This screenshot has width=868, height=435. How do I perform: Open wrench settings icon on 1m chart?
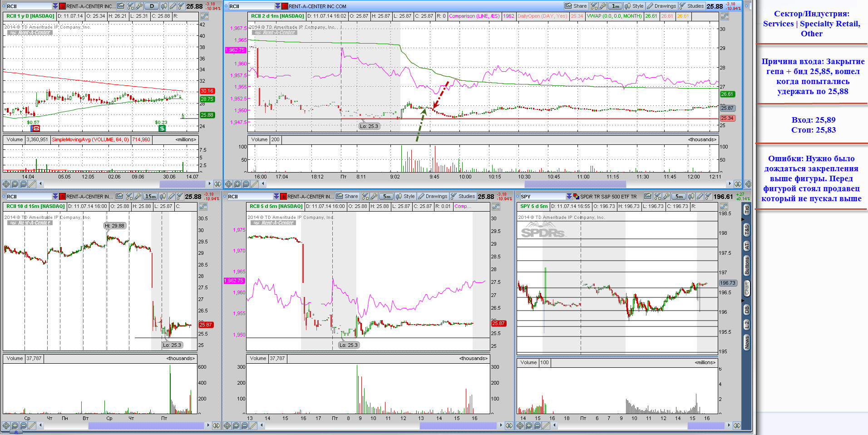click(602, 6)
